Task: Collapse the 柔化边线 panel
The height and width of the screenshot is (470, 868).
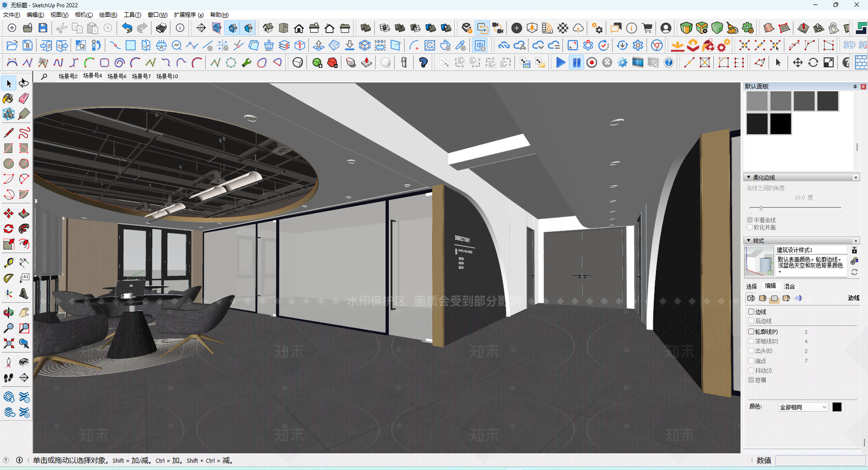Action: 749,177
